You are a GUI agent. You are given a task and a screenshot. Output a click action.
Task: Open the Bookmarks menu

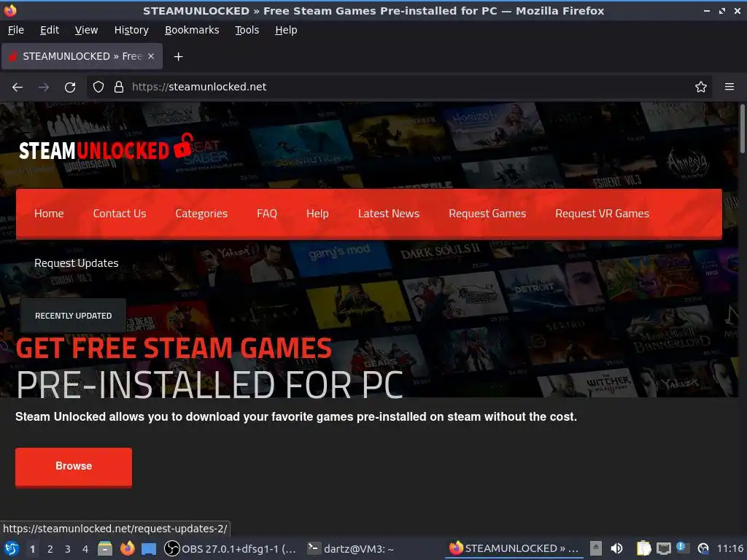[x=192, y=30]
